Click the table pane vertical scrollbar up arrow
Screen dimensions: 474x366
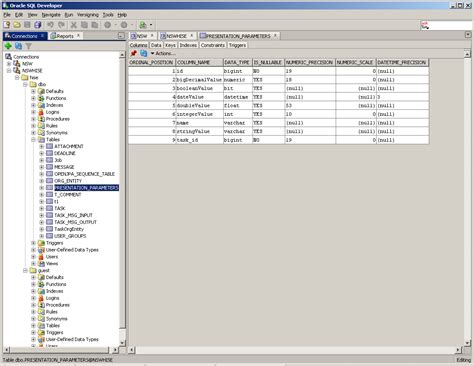[x=467, y=54]
